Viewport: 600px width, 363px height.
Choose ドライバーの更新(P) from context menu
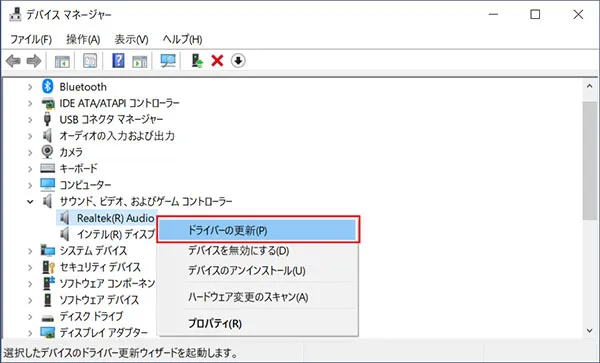(x=258, y=230)
